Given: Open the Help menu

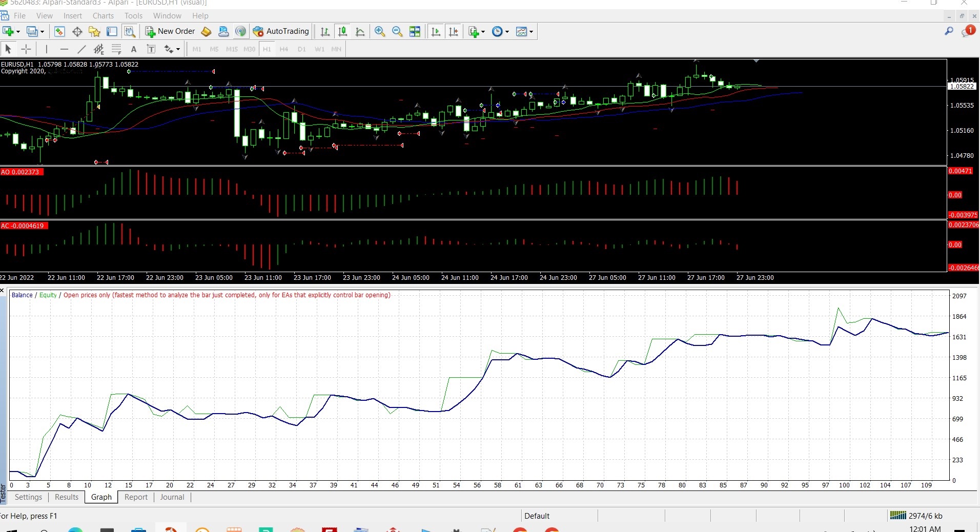Looking at the screenshot, I should click(x=200, y=16).
